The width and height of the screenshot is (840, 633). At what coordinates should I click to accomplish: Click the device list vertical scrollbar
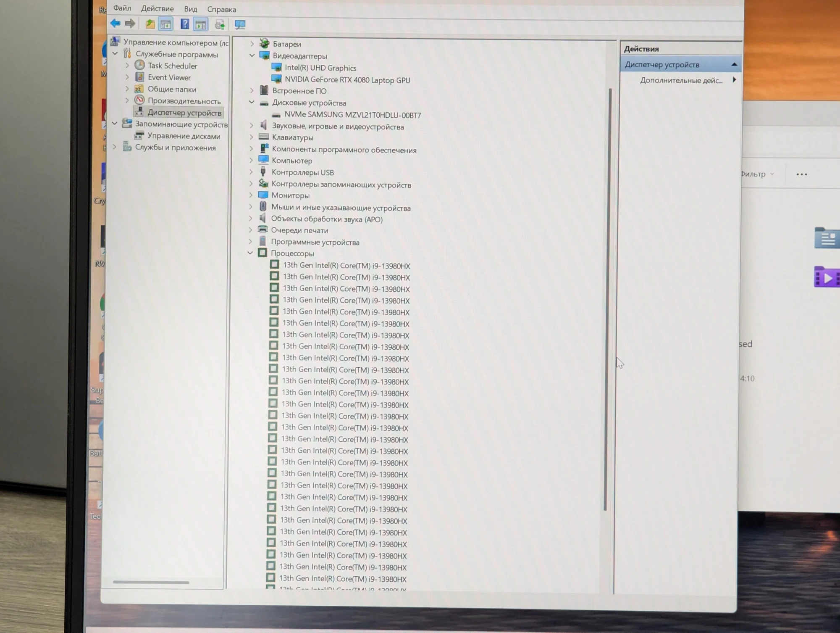(608, 299)
